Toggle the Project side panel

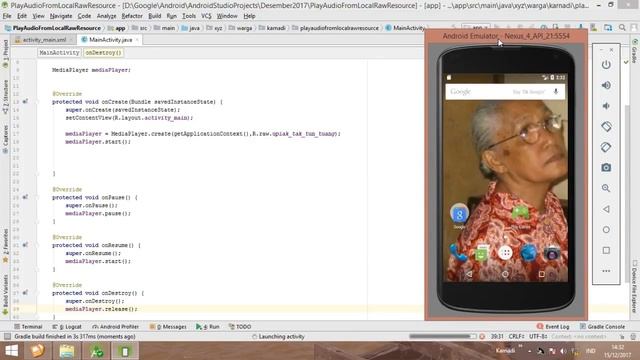[5, 53]
